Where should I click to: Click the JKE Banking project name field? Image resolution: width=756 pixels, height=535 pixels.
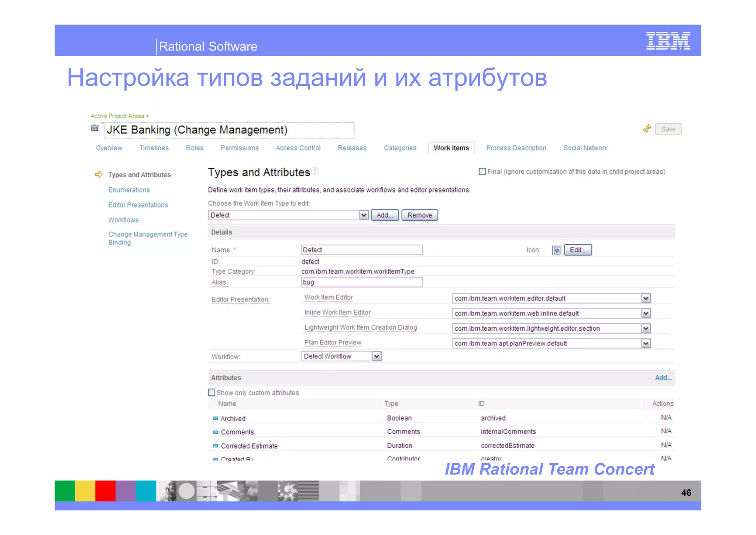coord(229,130)
